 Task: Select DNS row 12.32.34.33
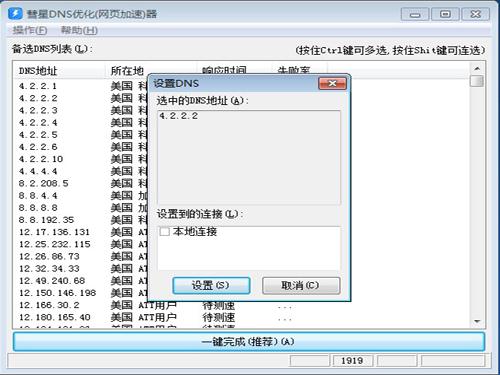point(49,269)
